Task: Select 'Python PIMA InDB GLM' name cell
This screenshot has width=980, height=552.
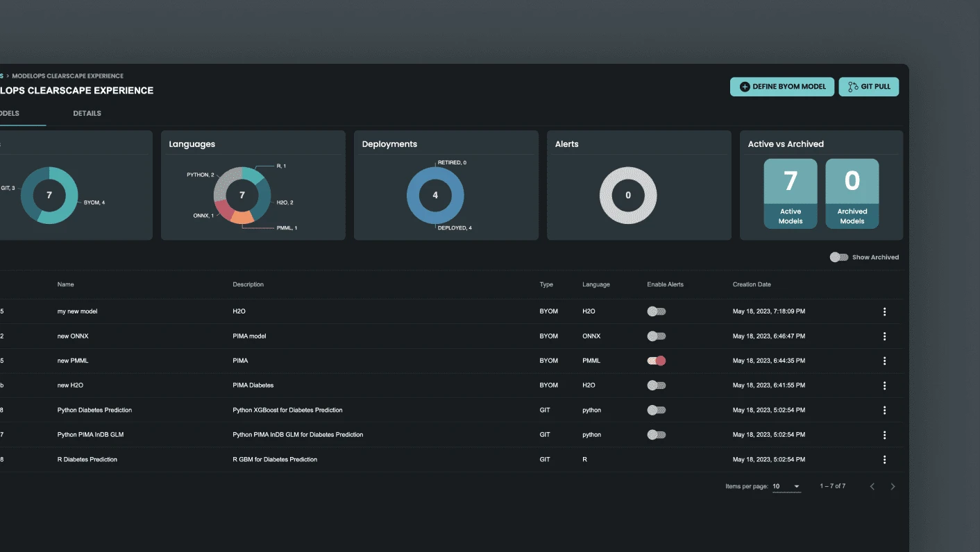Action: pos(90,435)
